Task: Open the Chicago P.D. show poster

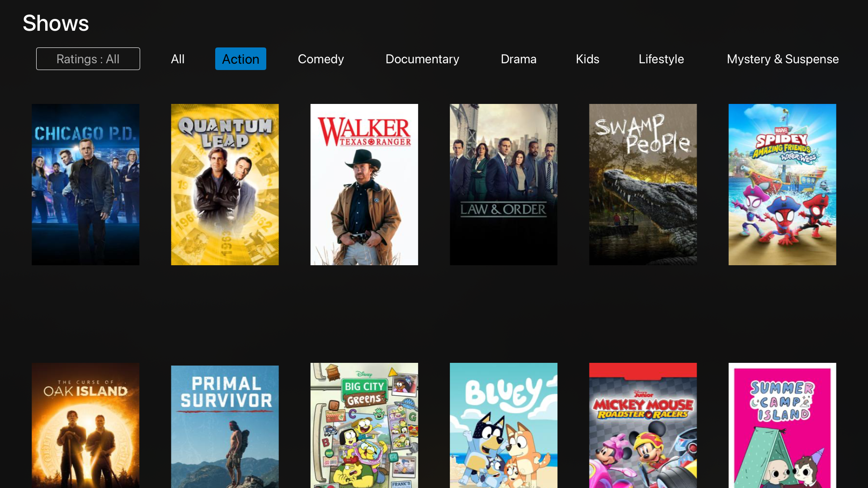Action: point(85,184)
